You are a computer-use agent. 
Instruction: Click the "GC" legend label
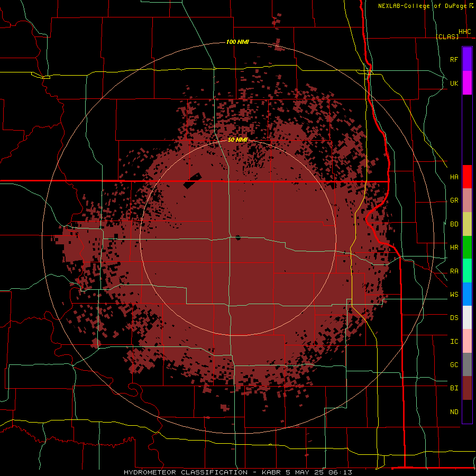pyautogui.click(x=454, y=365)
